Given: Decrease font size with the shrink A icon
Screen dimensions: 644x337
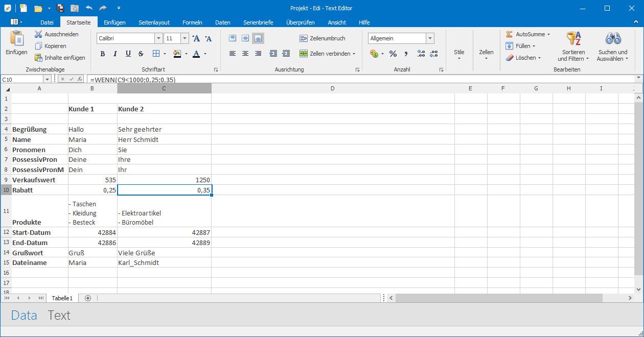Looking at the screenshot, I should pyautogui.click(x=208, y=38).
